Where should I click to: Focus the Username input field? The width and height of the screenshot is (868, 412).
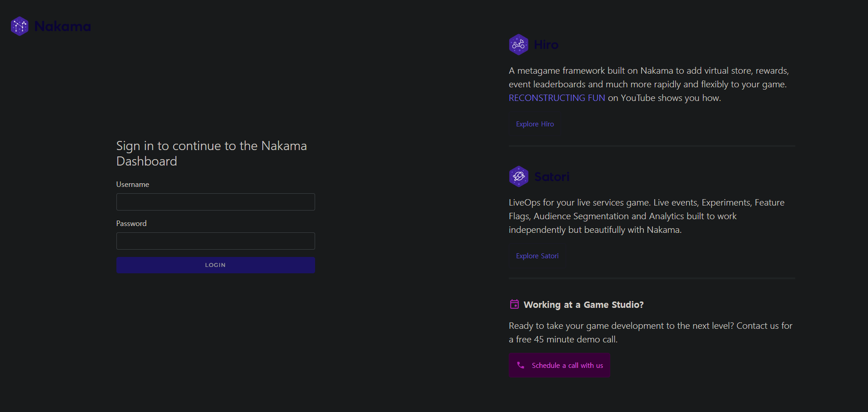point(216,202)
